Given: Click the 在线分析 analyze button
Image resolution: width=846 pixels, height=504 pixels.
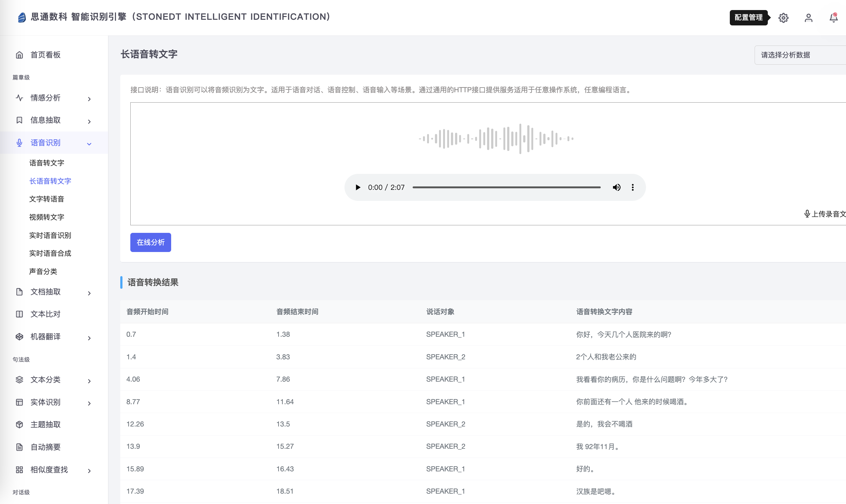Looking at the screenshot, I should [x=150, y=242].
